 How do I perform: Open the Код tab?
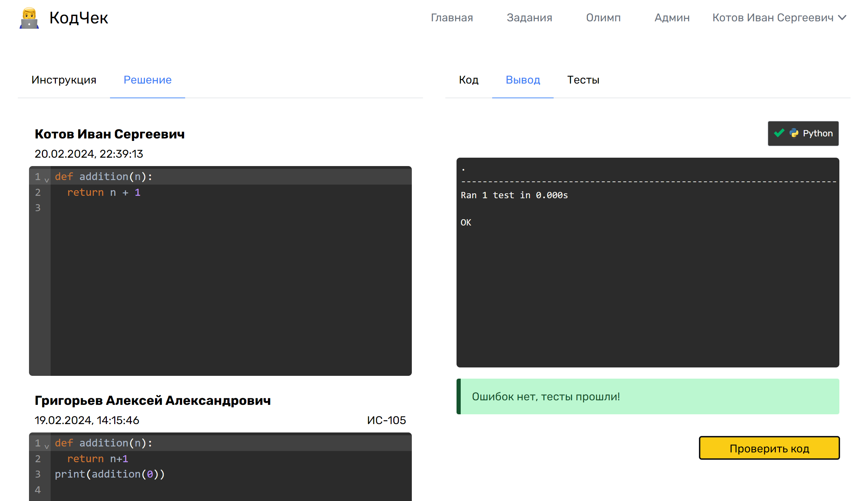(468, 80)
